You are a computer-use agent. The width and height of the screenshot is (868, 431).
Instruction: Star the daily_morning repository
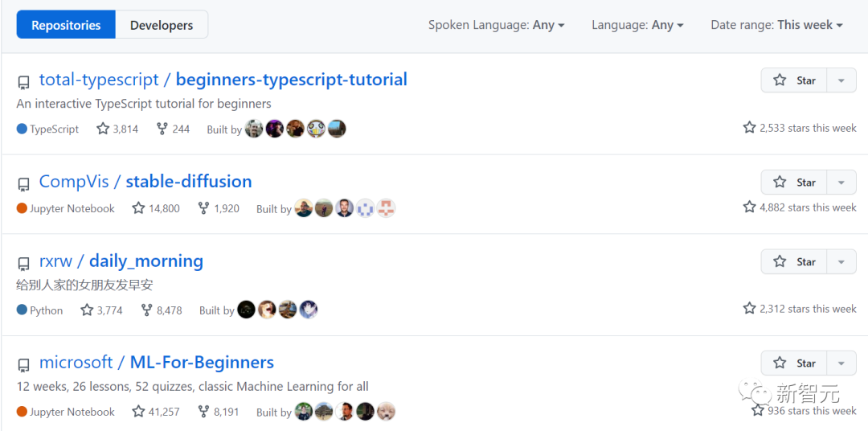click(x=794, y=261)
